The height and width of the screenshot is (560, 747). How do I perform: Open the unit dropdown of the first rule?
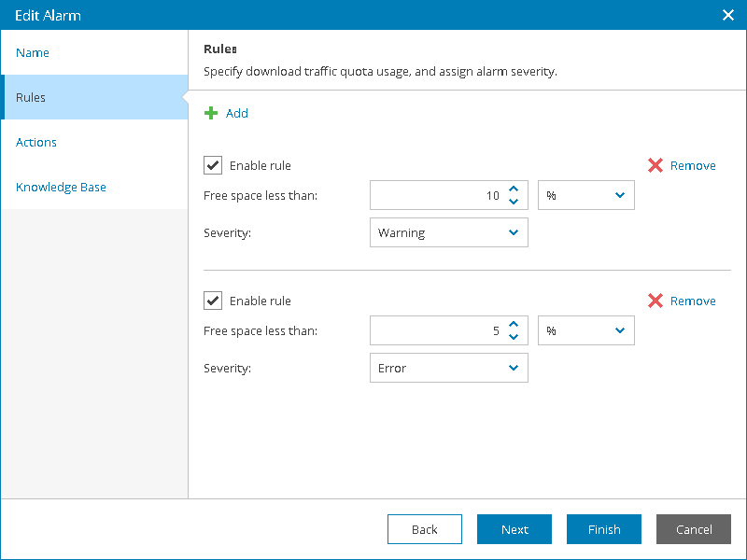(x=586, y=196)
